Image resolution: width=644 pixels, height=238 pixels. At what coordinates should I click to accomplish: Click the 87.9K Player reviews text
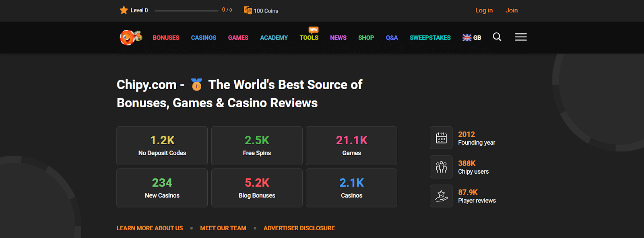[477, 196]
